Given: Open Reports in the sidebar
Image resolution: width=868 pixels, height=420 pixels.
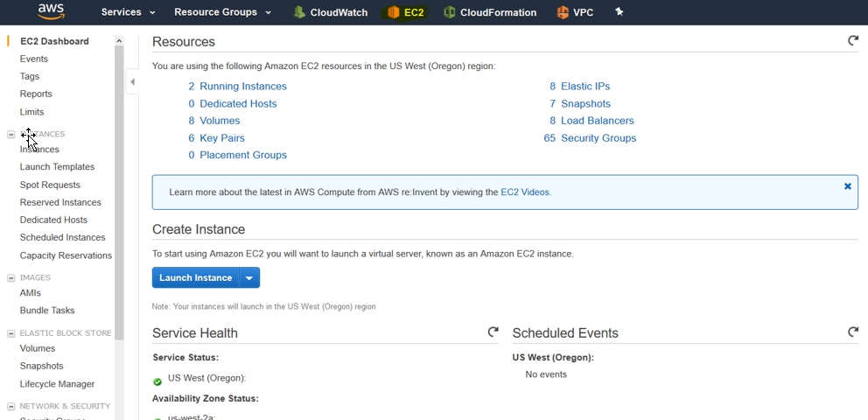Looking at the screenshot, I should (36, 94).
